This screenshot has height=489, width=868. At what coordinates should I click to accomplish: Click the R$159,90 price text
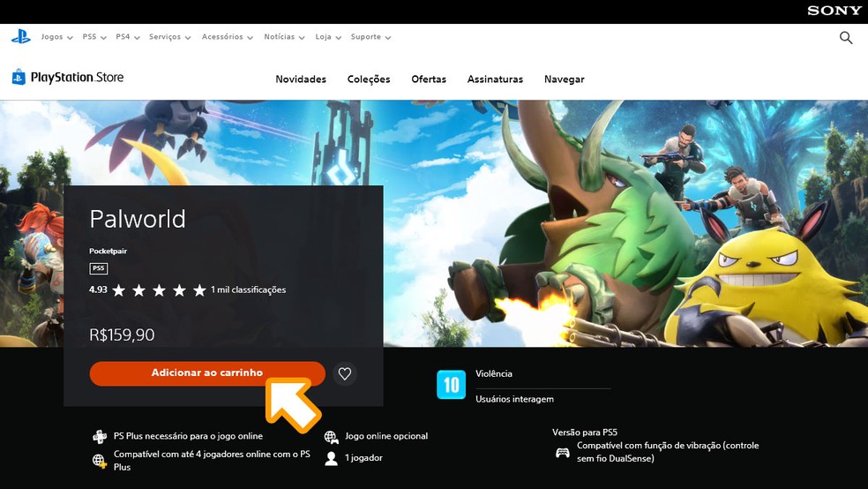(122, 335)
